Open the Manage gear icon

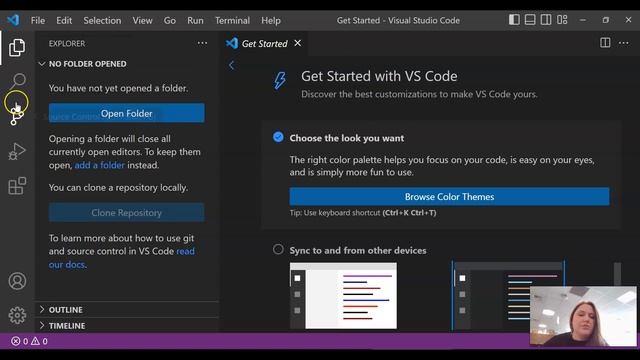(x=17, y=315)
